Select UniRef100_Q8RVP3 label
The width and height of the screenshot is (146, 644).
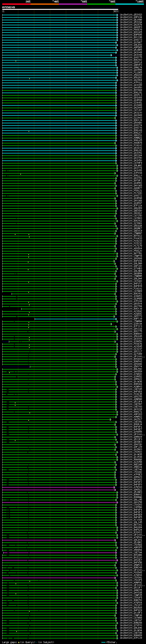point(131,65)
